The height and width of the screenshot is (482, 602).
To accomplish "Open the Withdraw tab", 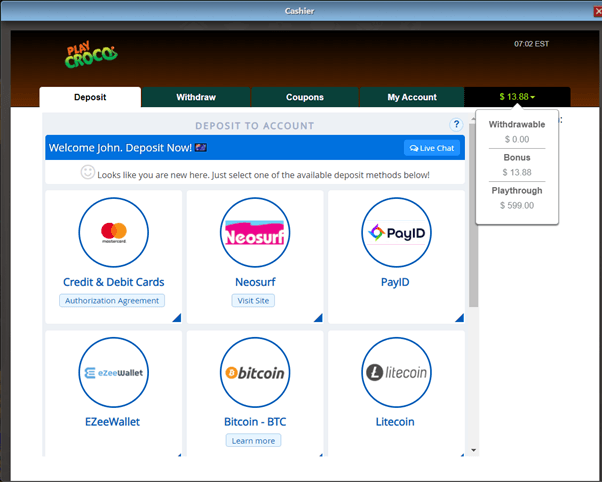I will (196, 97).
